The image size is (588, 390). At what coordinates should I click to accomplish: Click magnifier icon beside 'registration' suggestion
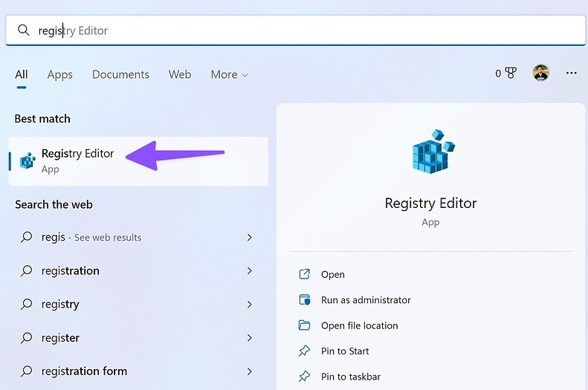pos(26,270)
